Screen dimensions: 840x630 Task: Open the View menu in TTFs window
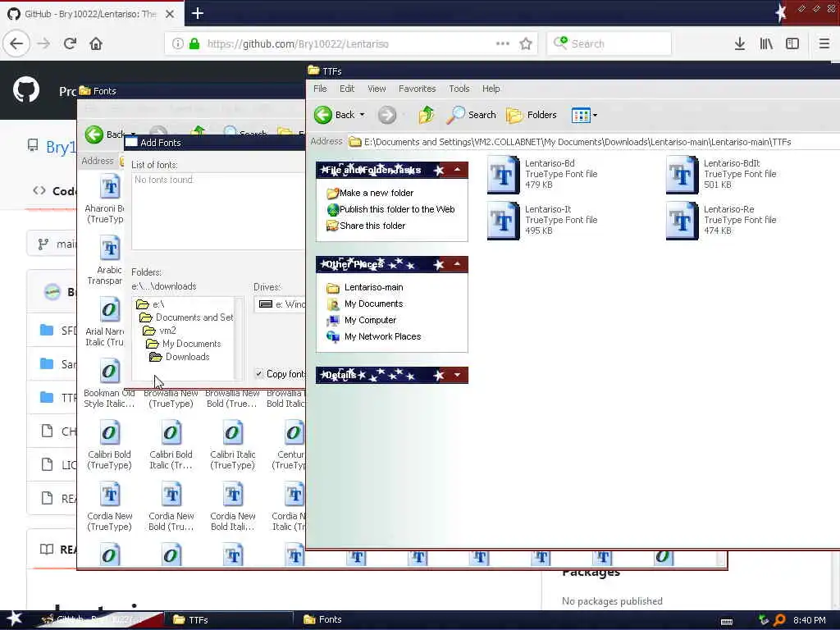377,89
